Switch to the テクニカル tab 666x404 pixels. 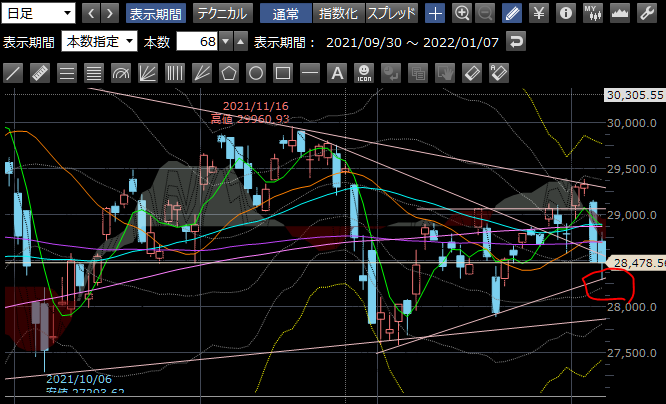point(223,13)
